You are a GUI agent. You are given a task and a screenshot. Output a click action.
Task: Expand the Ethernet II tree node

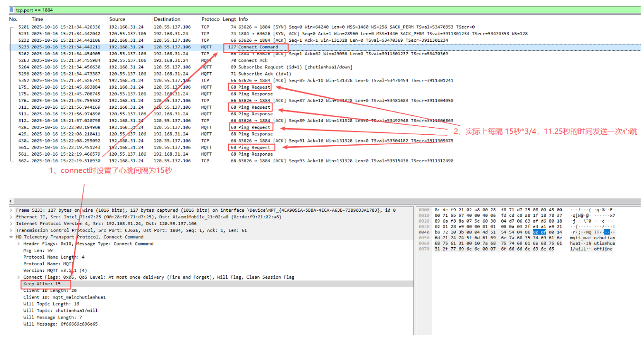tap(11, 216)
